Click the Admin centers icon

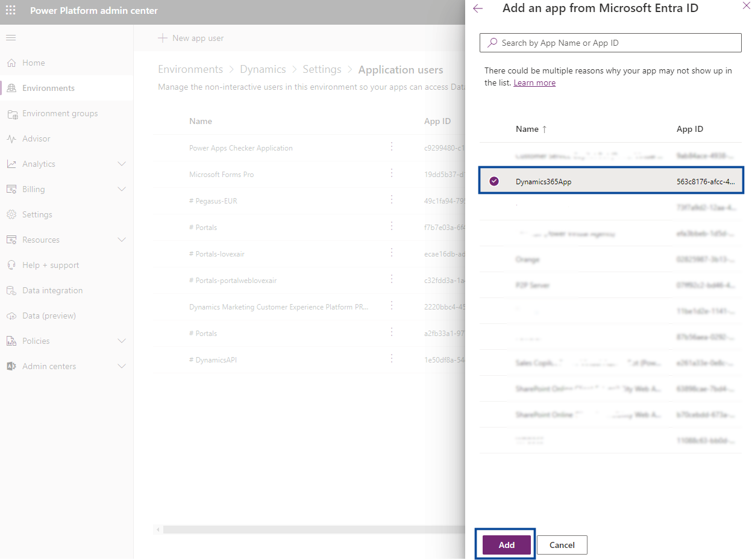(x=11, y=366)
